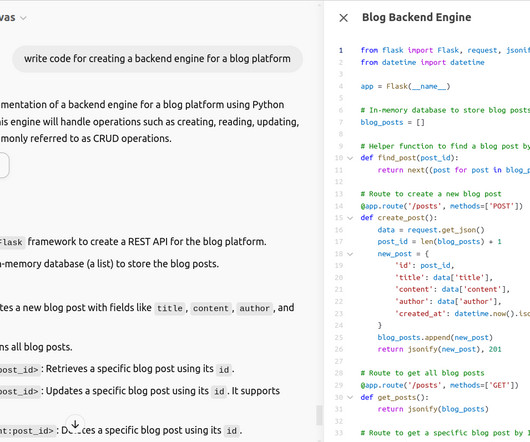This screenshot has height=442, width=530.
Task: Click code line 1 flask import
Action: (x=445, y=50)
